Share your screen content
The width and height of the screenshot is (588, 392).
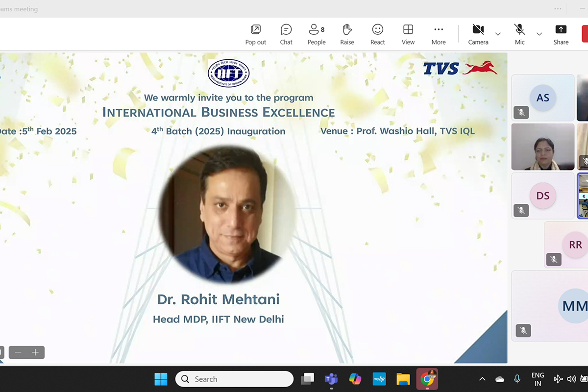tap(561, 34)
